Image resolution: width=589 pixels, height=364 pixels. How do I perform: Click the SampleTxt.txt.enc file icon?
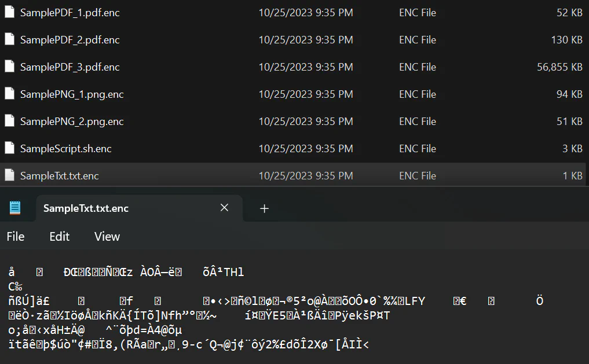(9, 176)
